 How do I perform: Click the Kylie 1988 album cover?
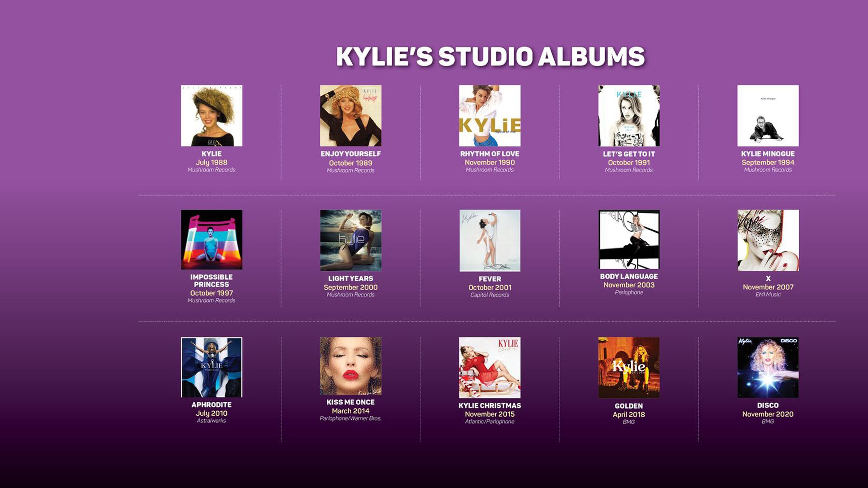212,116
